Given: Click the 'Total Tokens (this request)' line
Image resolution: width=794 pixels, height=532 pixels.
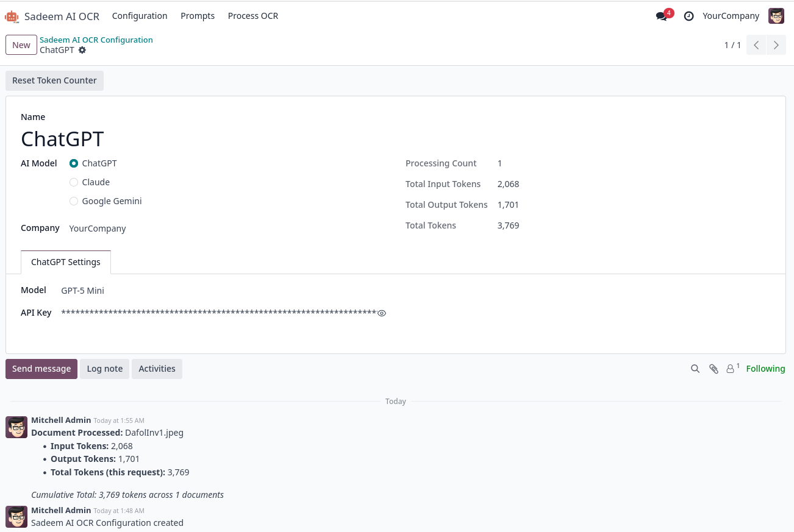Looking at the screenshot, I should coord(120,472).
